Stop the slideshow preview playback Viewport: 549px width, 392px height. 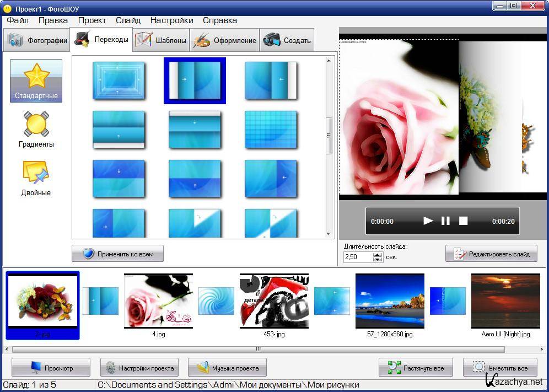[463, 221]
